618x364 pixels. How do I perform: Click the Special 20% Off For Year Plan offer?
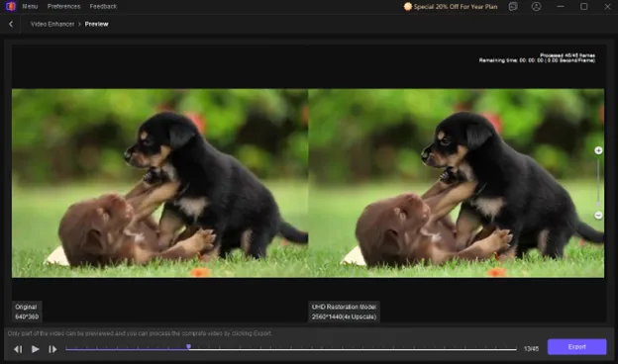coord(451,6)
